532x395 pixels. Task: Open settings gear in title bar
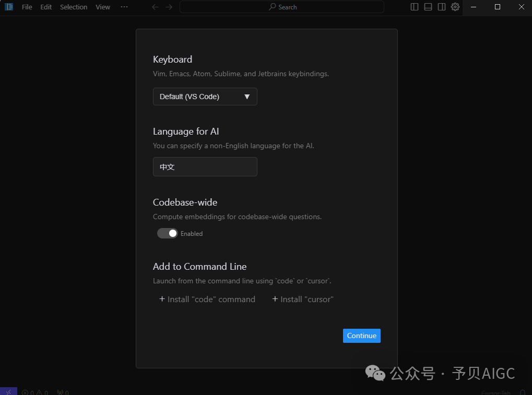tap(455, 7)
